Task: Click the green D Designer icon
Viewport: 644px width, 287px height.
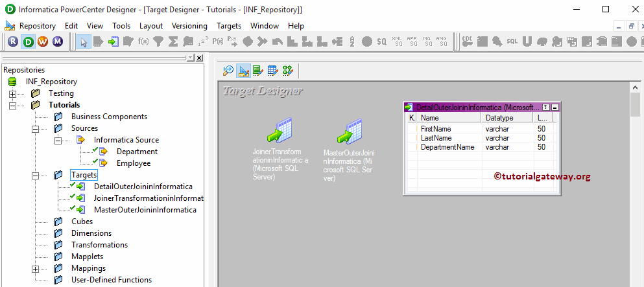Action: pyautogui.click(x=29, y=41)
